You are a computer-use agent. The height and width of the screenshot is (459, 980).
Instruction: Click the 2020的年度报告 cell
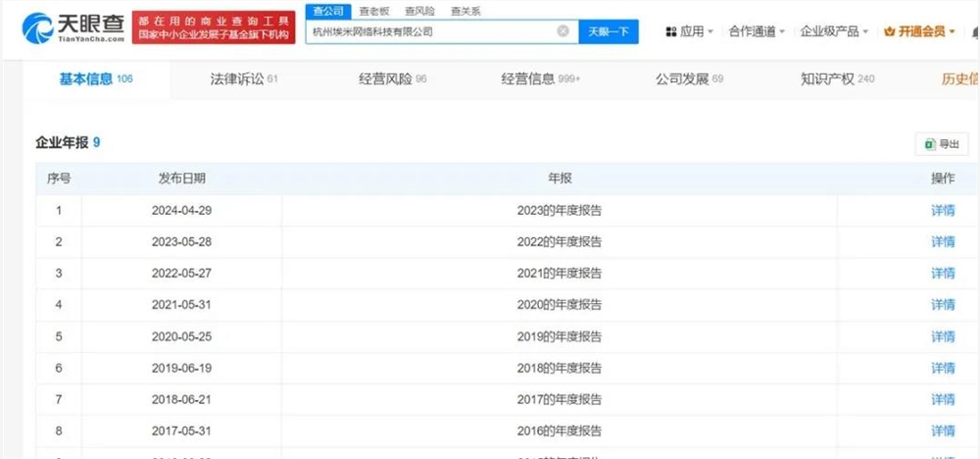click(560, 305)
